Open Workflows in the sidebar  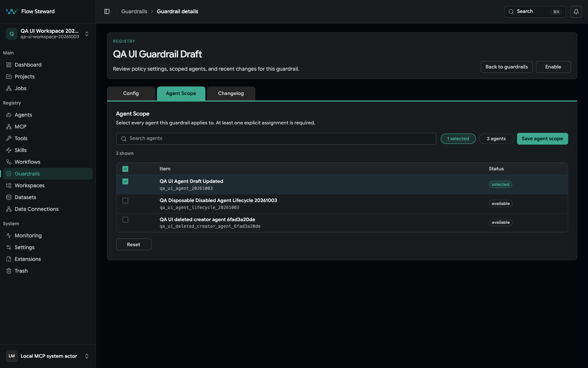(x=48, y=162)
